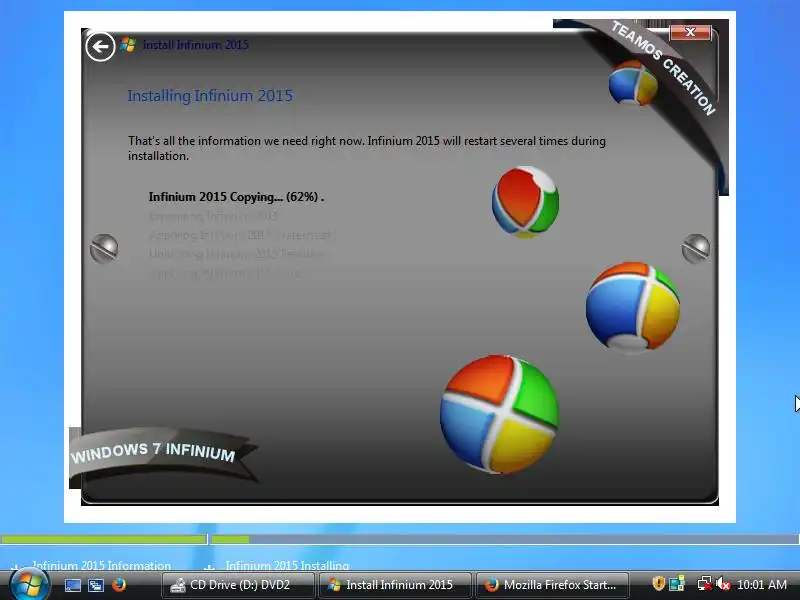
Task: Click the Infinium 2015 Installing progress bar
Action: tap(505, 539)
